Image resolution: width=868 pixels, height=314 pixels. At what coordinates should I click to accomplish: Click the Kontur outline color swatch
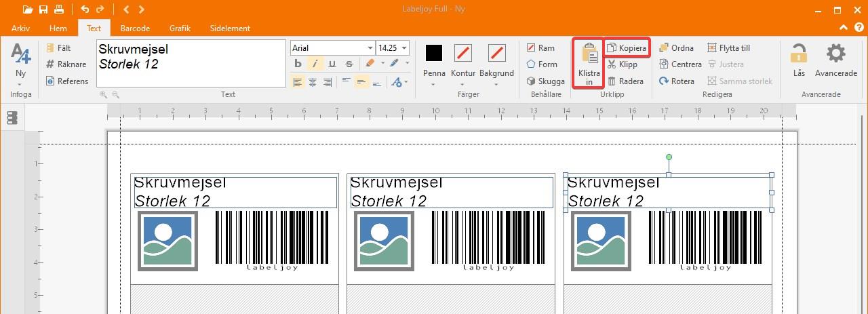pyautogui.click(x=463, y=52)
